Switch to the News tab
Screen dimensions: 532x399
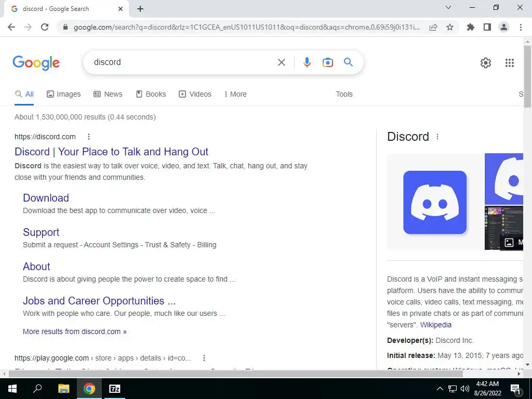(x=108, y=95)
